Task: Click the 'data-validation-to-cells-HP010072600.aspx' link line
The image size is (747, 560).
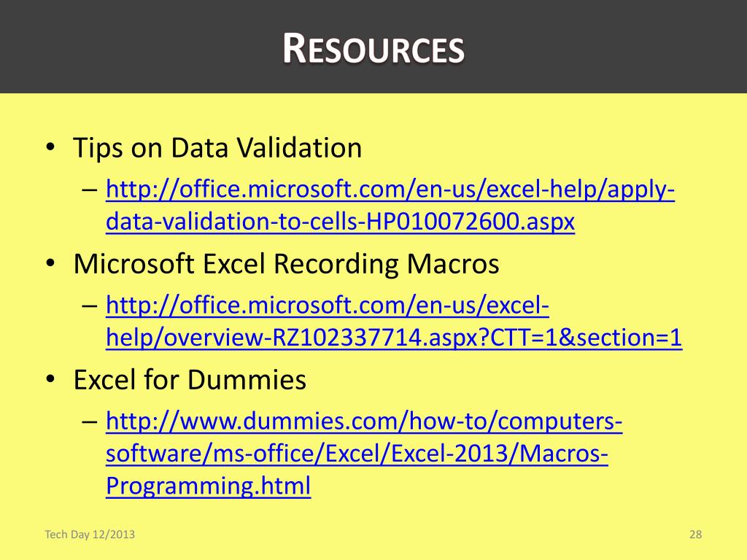Action: (340, 222)
